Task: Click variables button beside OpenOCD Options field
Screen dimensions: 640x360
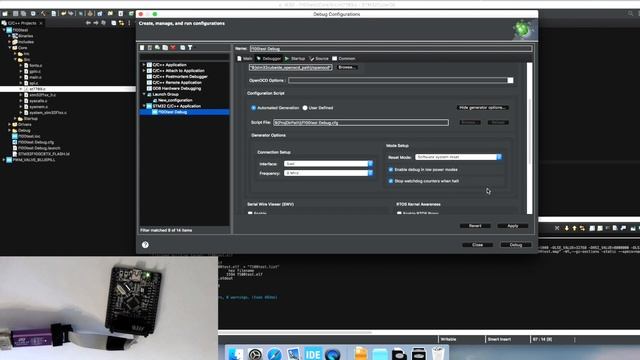Action: coord(510,80)
